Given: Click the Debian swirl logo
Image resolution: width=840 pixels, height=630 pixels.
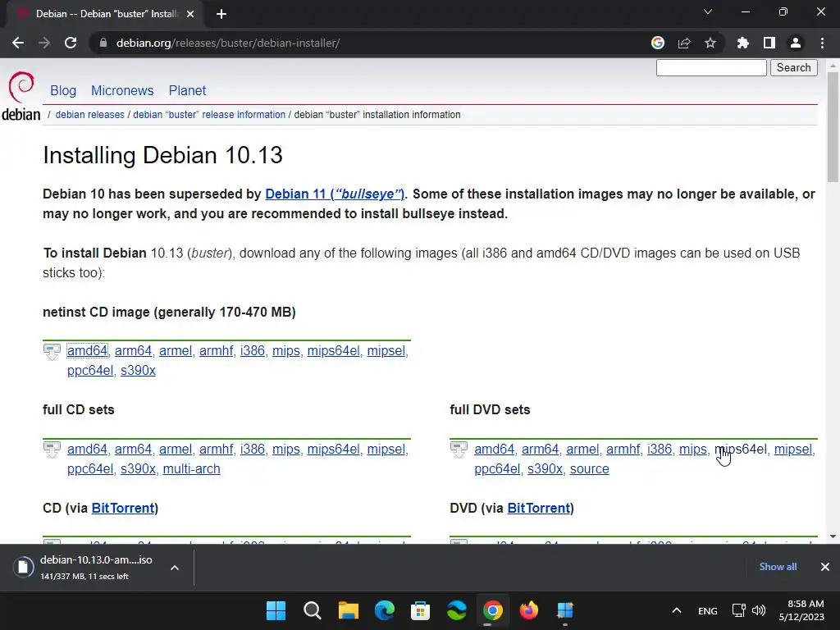Looking at the screenshot, I should tap(21, 87).
